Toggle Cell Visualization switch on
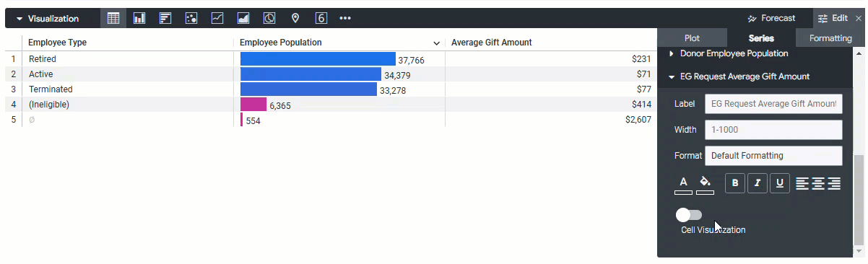This screenshot has height=264, width=868. (x=689, y=215)
